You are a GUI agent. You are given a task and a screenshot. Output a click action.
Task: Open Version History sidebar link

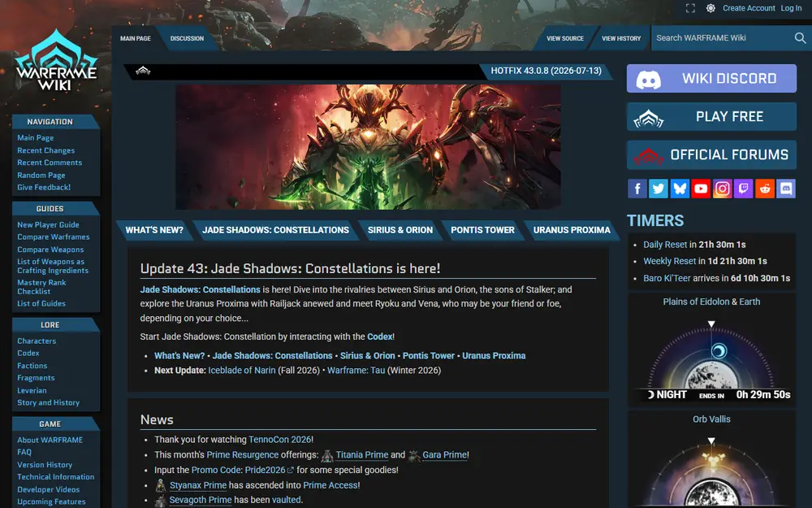pyautogui.click(x=45, y=465)
